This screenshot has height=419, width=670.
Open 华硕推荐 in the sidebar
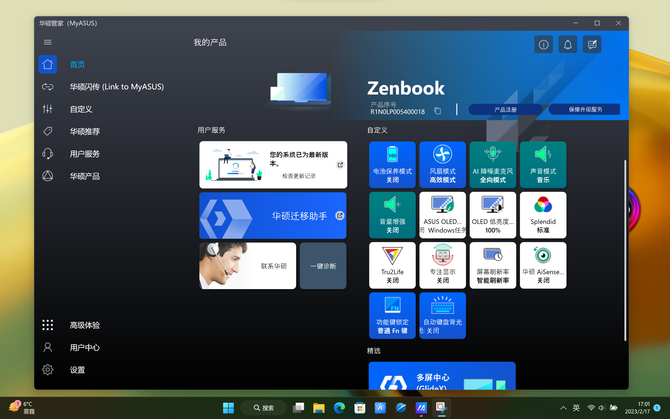pyautogui.click(x=85, y=132)
